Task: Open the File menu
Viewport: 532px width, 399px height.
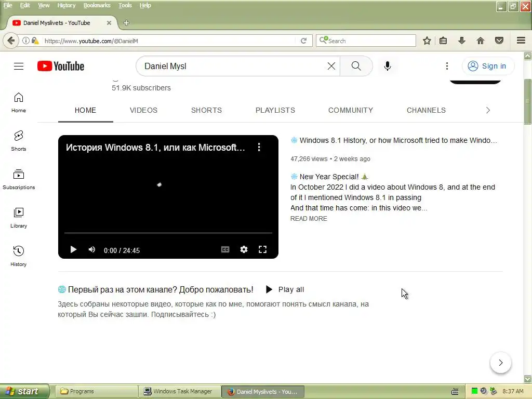Action: [8, 5]
